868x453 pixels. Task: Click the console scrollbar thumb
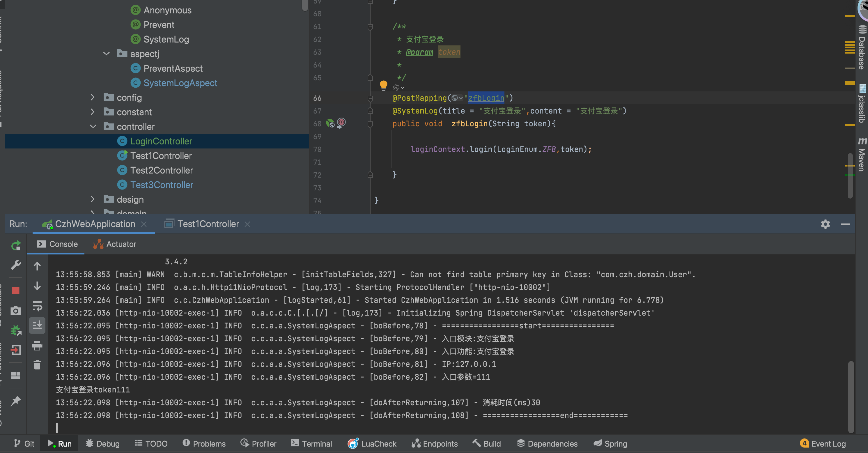851,397
